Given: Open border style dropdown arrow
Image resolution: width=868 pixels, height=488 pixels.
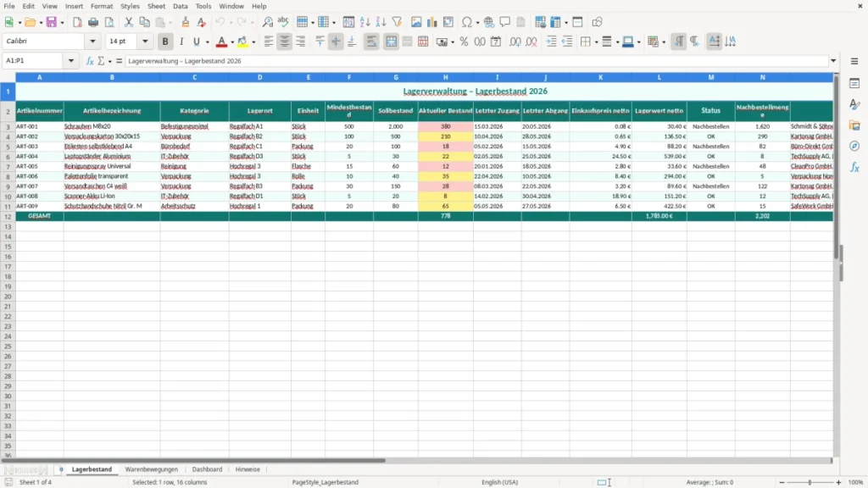Looking at the screenshot, I should (x=617, y=42).
